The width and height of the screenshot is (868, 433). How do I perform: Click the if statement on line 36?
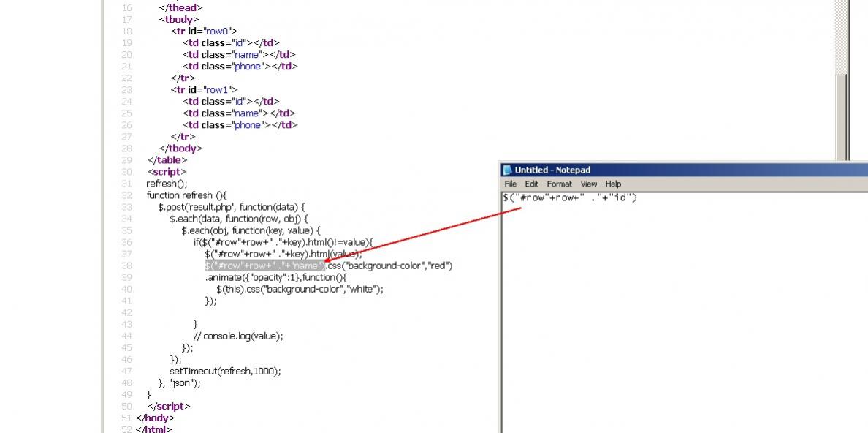pos(284,242)
